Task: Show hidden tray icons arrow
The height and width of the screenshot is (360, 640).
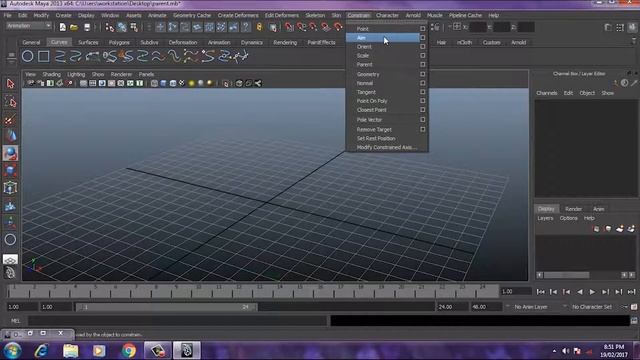Action: click(x=554, y=351)
